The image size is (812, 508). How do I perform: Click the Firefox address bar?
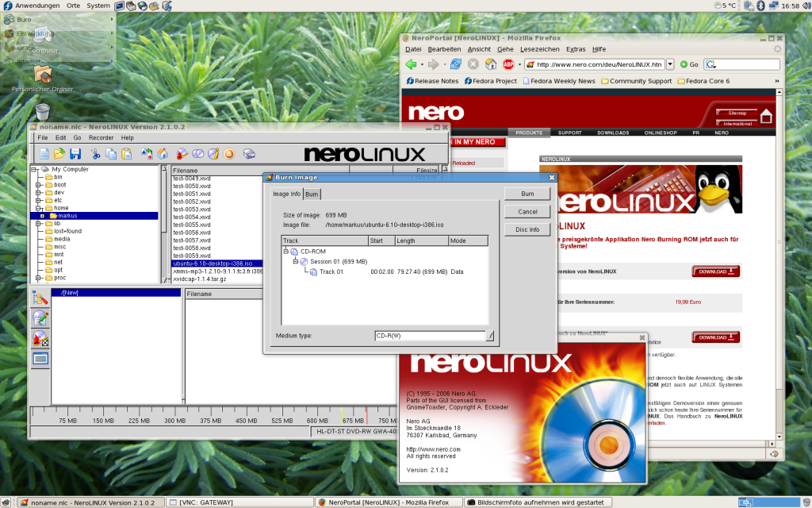click(x=595, y=64)
